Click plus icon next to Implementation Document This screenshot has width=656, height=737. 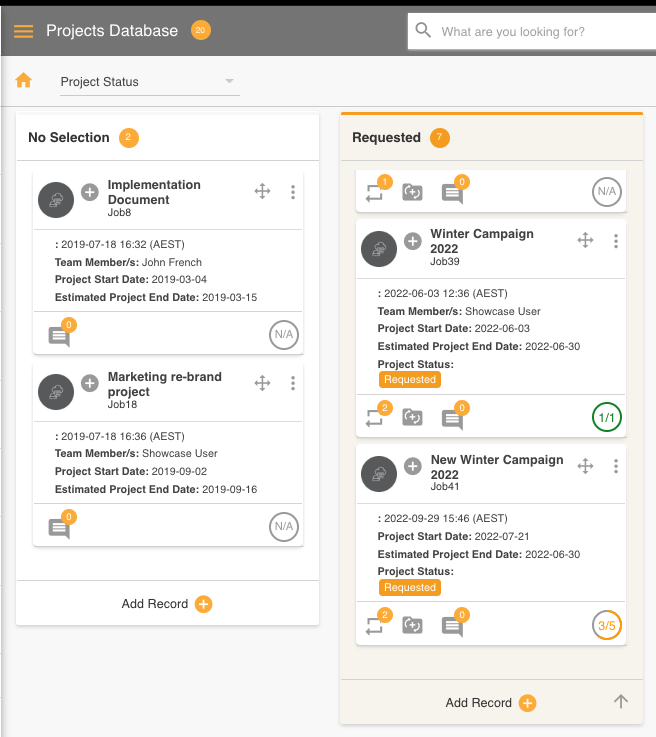click(90, 192)
